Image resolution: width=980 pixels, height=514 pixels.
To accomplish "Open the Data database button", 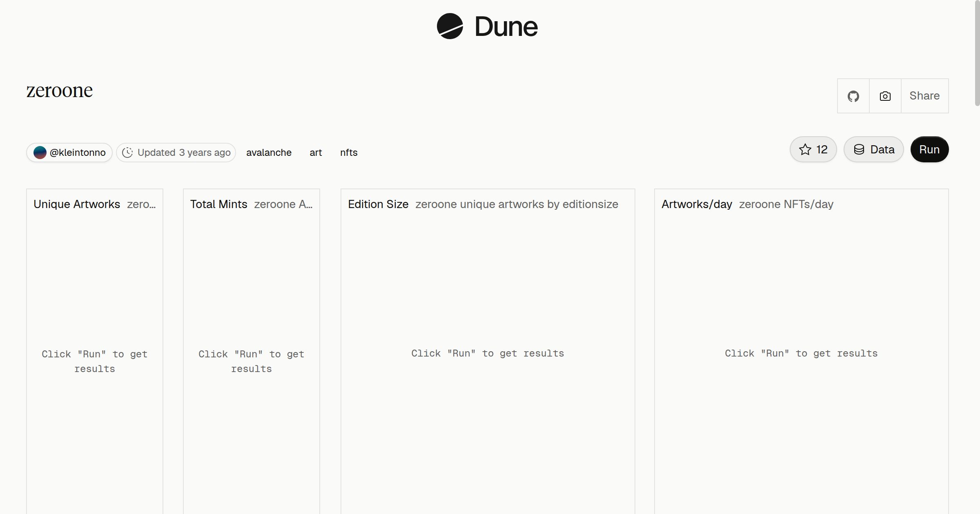I will click(x=873, y=149).
